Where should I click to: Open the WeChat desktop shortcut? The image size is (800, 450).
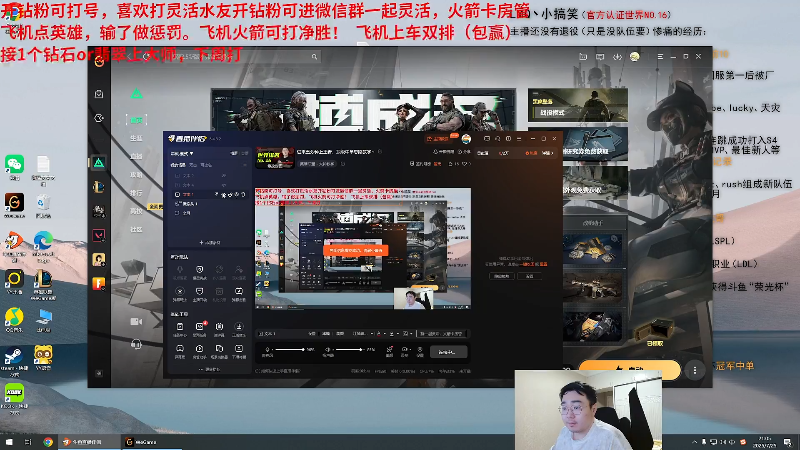coord(14,167)
